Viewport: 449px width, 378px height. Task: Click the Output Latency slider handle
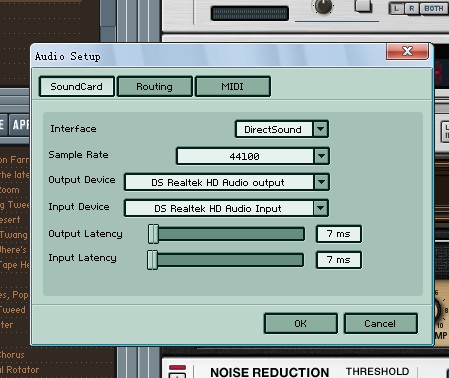pyautogui.click(x=153, y=234)
